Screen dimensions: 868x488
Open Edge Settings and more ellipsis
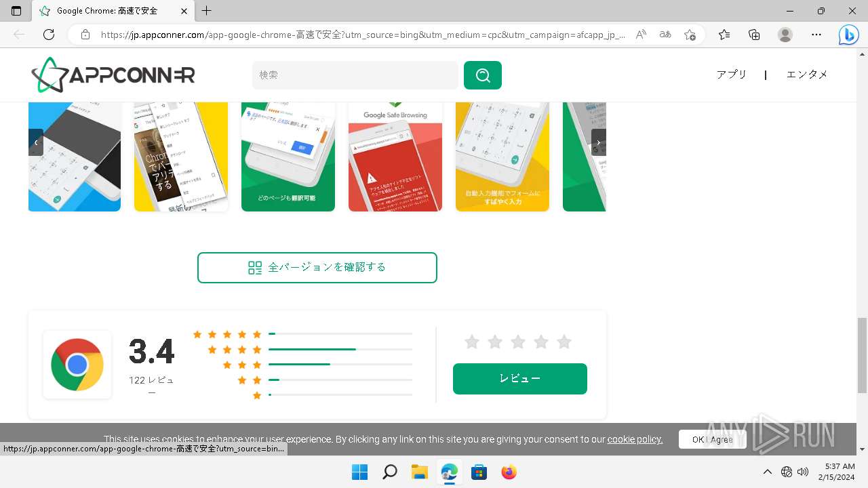[816, 35]
